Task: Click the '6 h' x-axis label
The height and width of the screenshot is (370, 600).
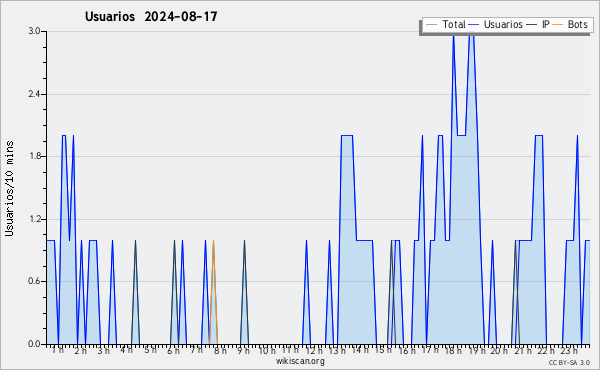Action: [173, 351]
